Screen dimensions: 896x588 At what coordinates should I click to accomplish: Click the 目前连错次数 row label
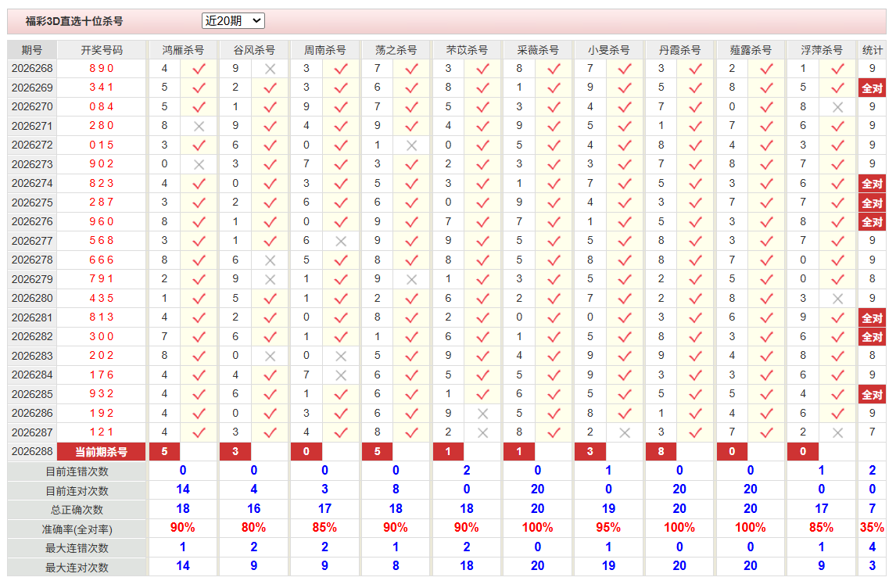pos(77,471)
